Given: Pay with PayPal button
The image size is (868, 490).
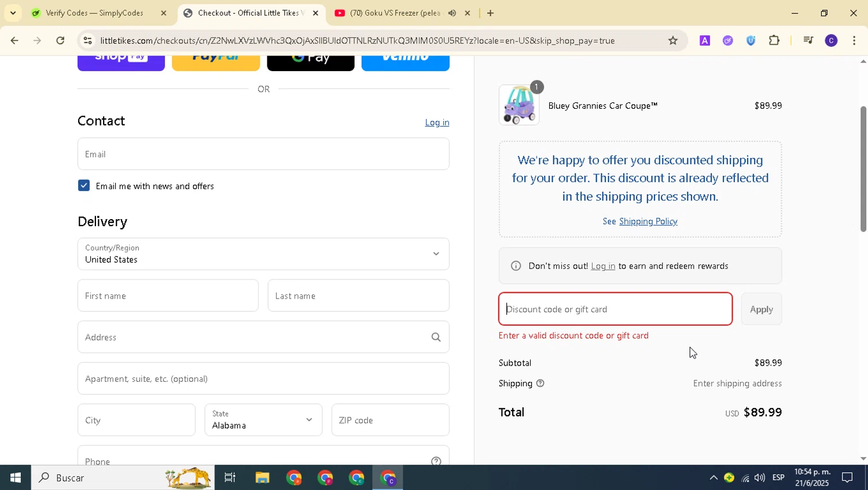Looking at the screenshot, I should coord(216,63).
